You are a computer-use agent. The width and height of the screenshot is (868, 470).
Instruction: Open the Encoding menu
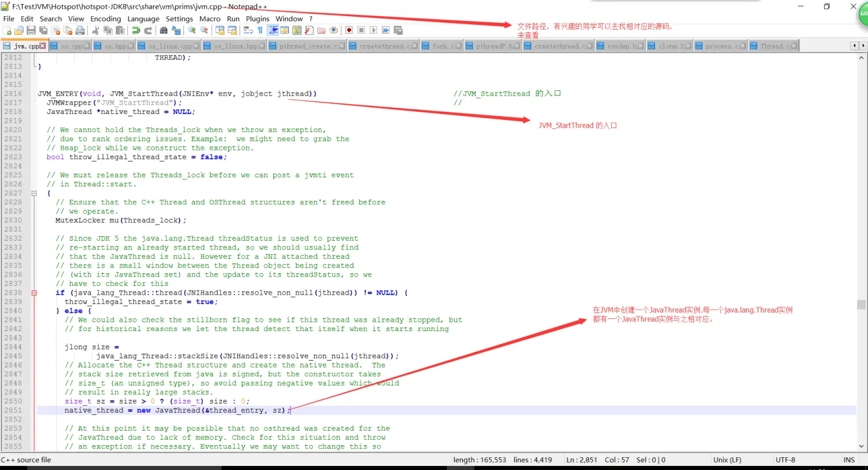click(105, 19)
